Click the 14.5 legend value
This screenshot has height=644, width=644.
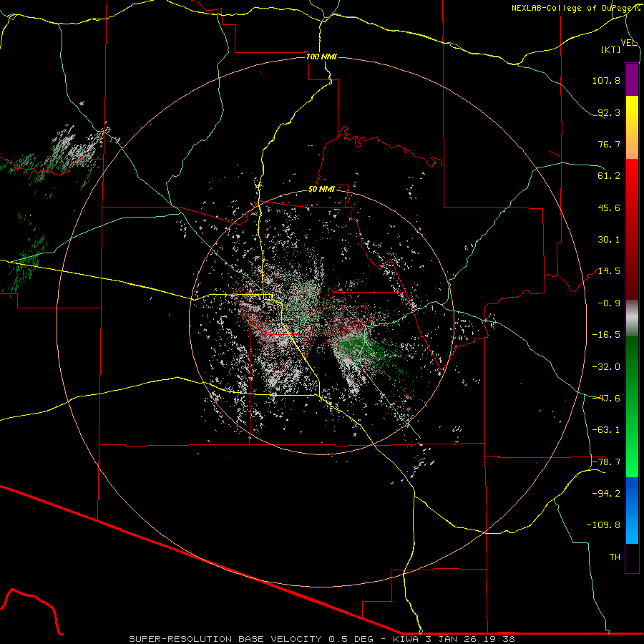click(609, 271)
